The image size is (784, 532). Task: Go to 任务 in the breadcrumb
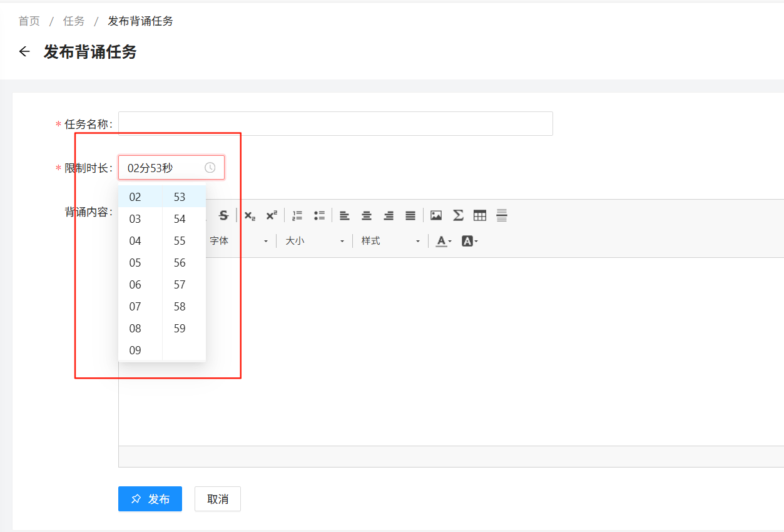pos(74,21)
